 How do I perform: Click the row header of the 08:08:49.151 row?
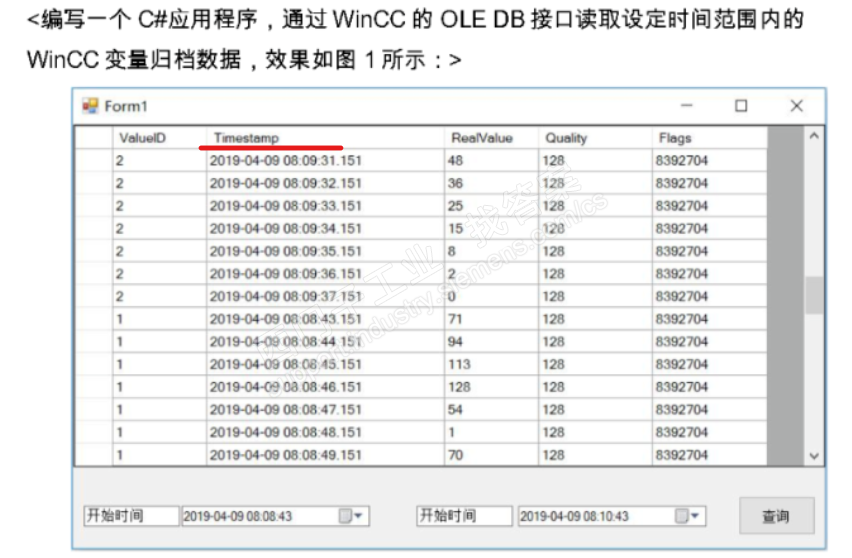94,455
